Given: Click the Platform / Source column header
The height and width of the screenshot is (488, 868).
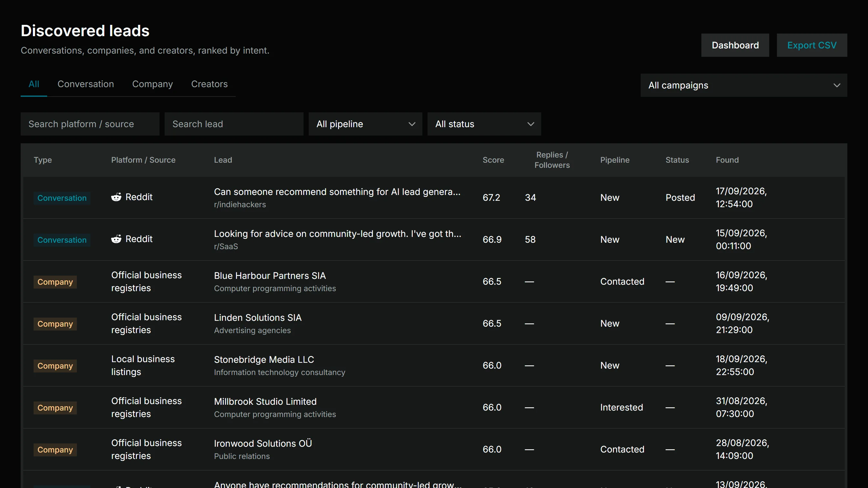Looking at the screenshot, I should tap(143, 160).
